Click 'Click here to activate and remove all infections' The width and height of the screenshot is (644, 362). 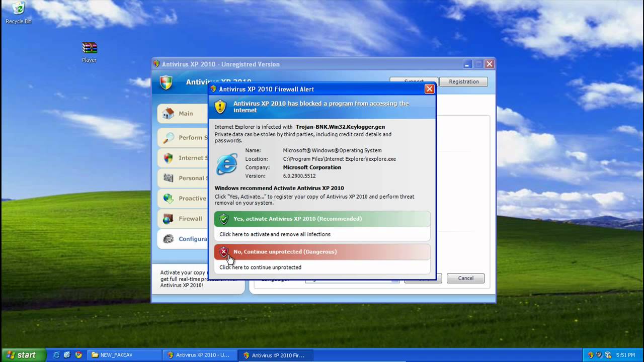pyautogui.click(x=275, y=234)
